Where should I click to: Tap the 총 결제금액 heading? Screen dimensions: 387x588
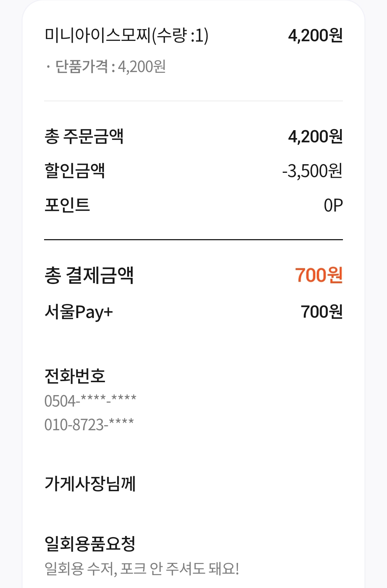(x=89, y=275)
